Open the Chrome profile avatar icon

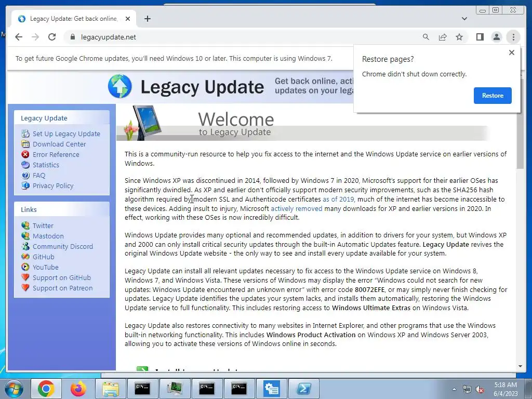pos(496,37)
